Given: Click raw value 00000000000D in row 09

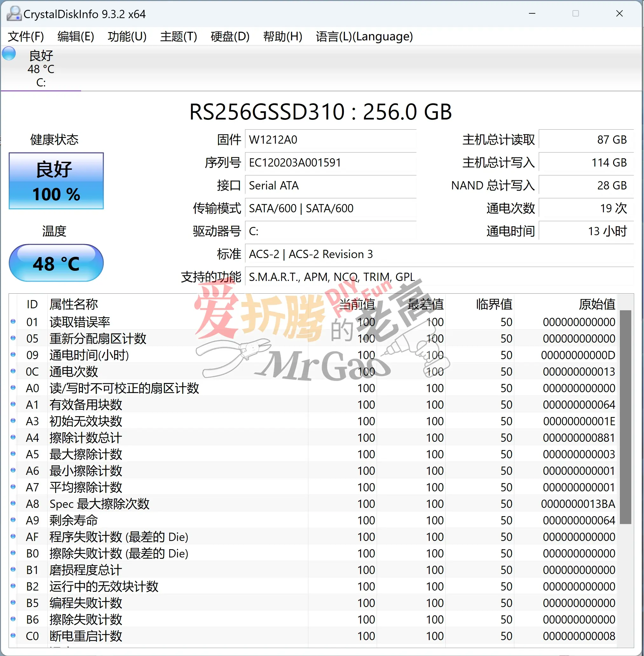Looking at the screenshot, I should point(578,355).
